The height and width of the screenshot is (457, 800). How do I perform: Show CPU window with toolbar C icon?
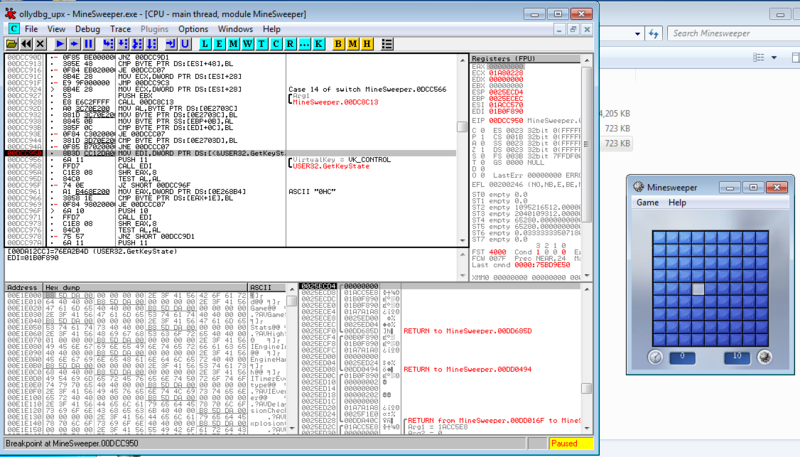point(276,44)
